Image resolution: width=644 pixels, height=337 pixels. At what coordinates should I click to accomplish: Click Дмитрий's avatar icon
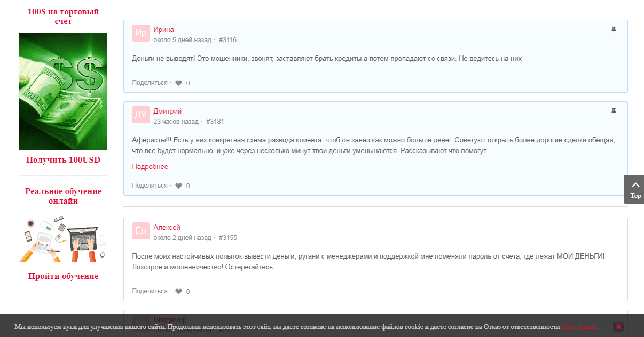coord(141,115)
